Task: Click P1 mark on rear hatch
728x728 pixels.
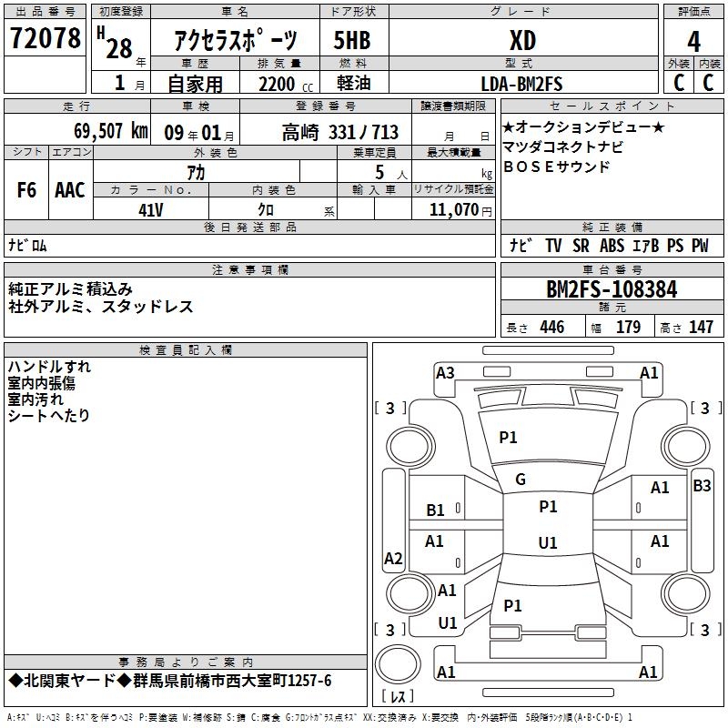Action: click(x=512, y=605)
